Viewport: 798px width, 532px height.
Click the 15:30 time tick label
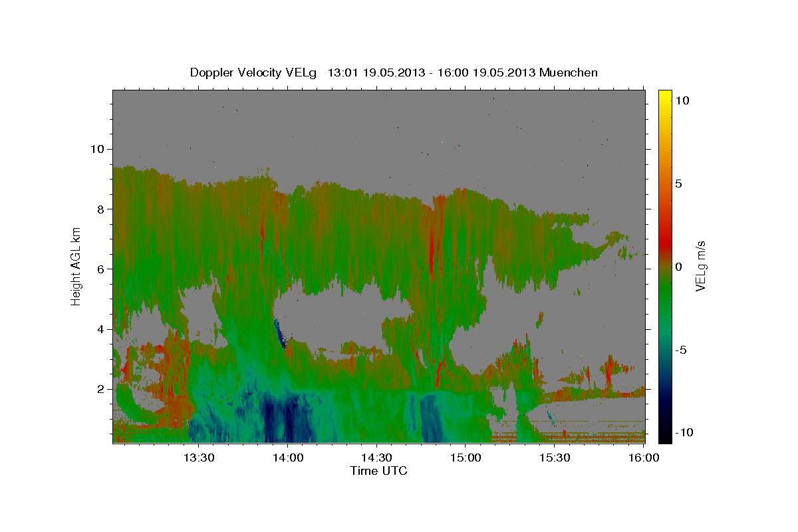[x=555, y=458]
